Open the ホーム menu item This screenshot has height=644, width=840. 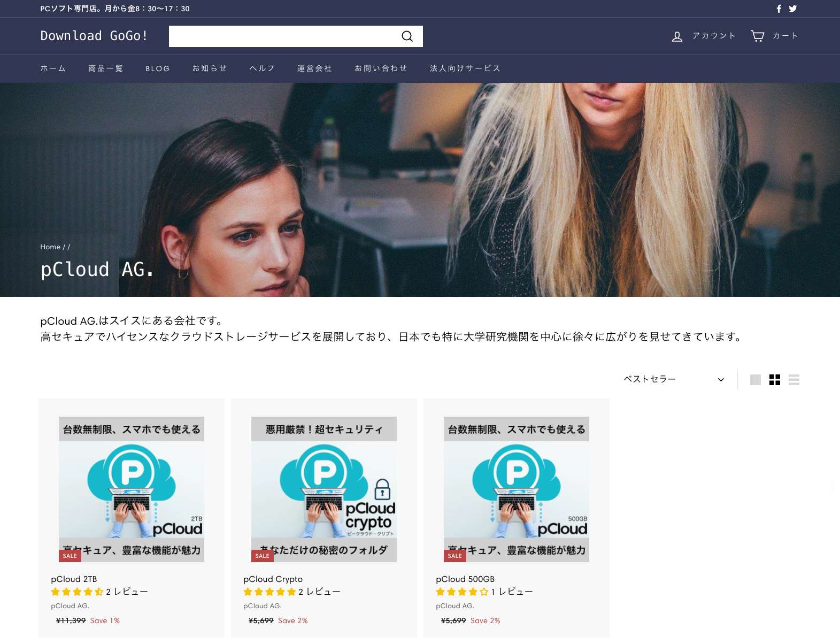point(53,68)
